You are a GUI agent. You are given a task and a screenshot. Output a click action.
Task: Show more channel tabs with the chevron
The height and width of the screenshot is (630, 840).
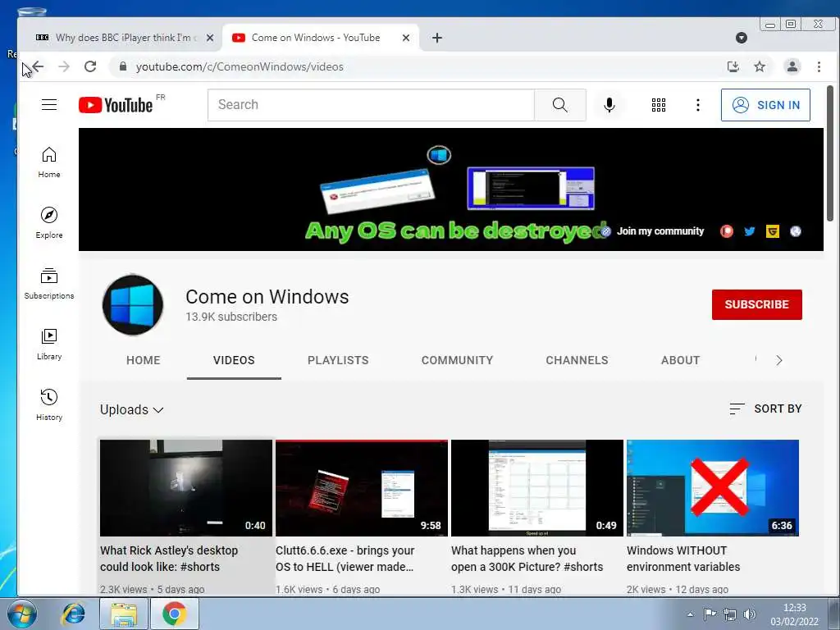coord(779,360)
